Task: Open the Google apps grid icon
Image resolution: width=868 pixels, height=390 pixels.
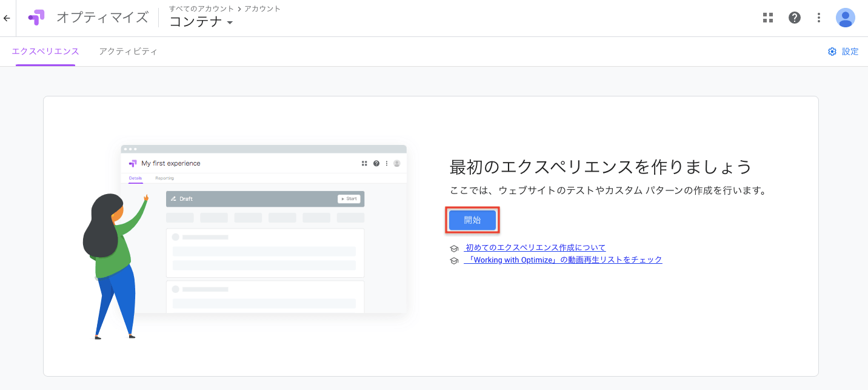Action: tap(768, 18)
